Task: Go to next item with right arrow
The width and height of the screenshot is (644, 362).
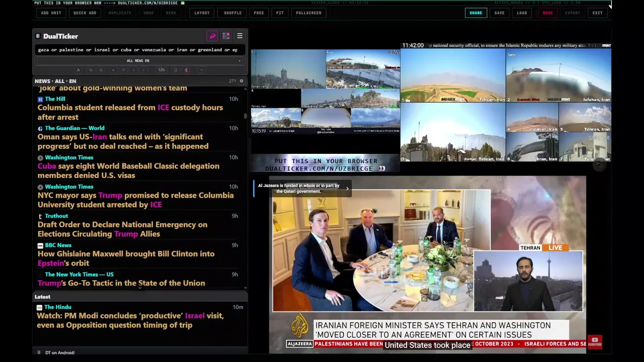Action: pos(143,70)
